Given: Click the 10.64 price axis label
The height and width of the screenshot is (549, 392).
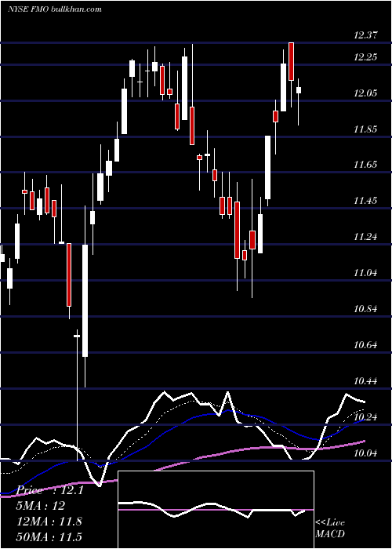Looking at the screenshot, I should click(x=365, y=345).
